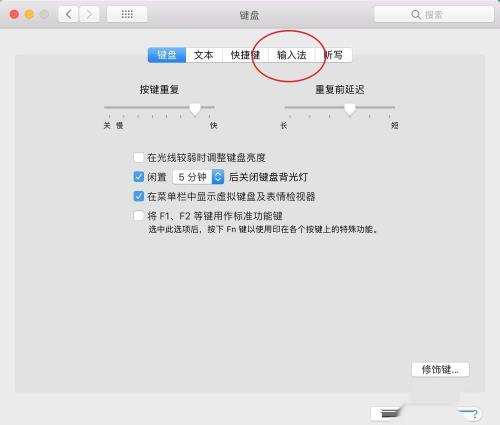Image resolution: width=500 pixels, height=425 pixels.
Task: Click the magnifier icon in search field
Action: click(x=416, y=14)
